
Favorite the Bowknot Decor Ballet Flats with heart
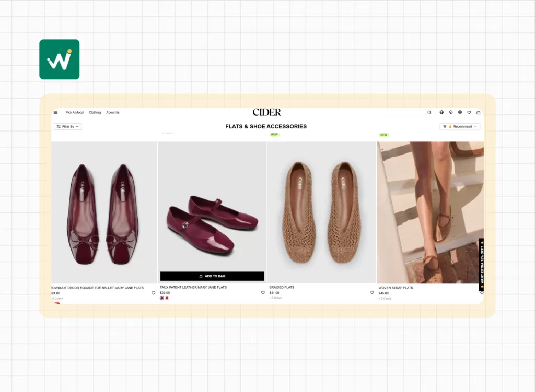coord(154,293)
